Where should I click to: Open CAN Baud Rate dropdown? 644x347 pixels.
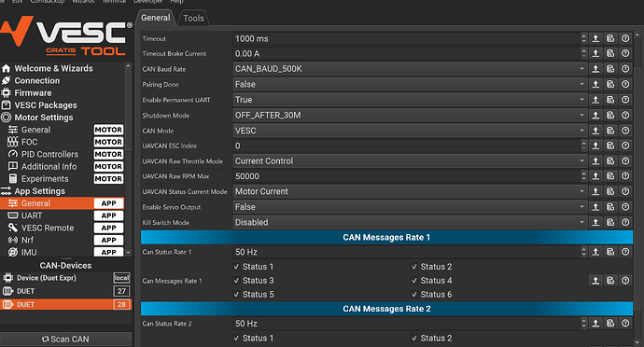[410, 69]
